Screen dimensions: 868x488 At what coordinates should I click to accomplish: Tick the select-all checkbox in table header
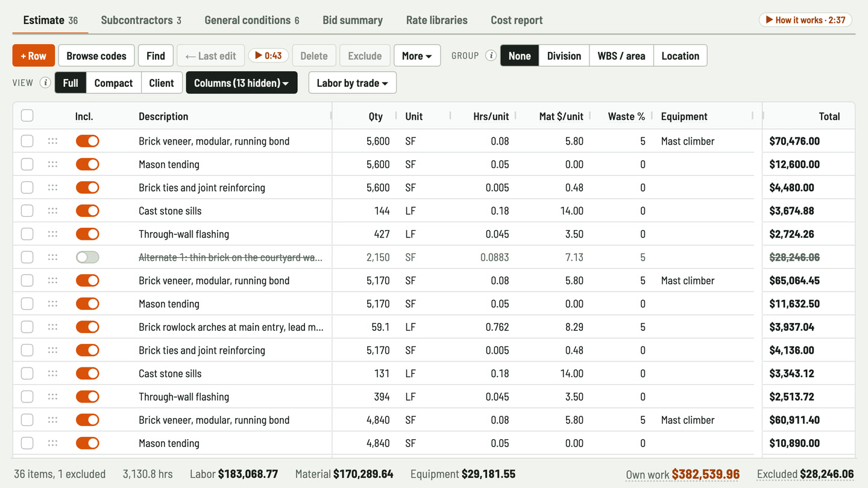pos(27,116)
